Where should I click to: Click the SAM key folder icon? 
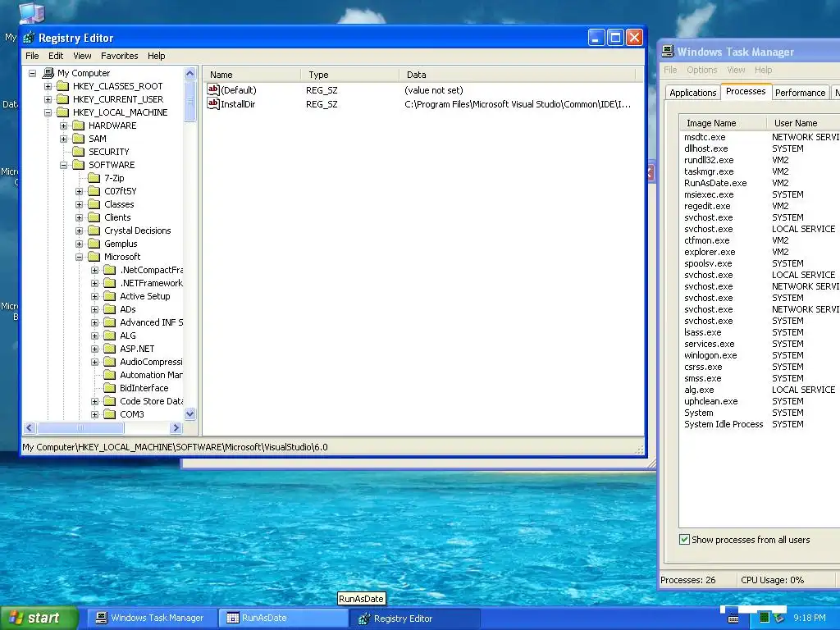[x=79, y=139]
